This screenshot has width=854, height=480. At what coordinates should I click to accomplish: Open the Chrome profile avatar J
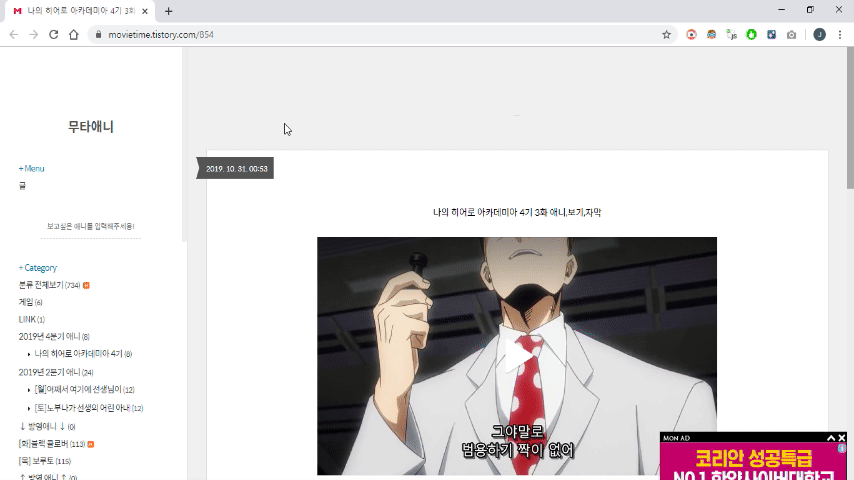tap(819, 34)
